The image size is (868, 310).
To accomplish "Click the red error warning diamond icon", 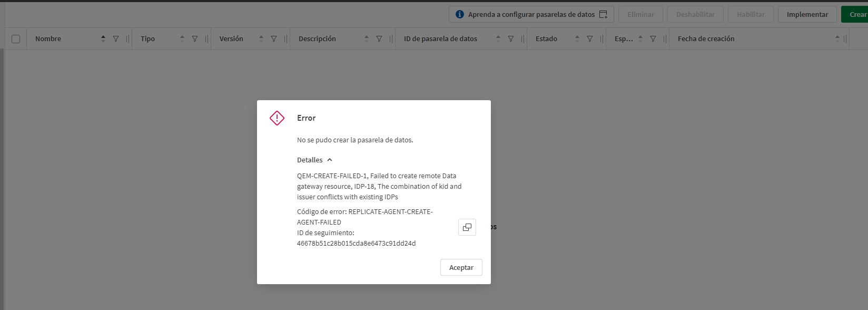I will tap(277, 118).
